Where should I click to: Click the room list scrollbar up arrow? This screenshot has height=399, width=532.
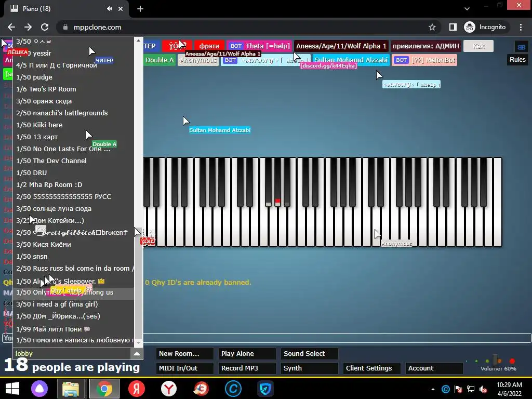138,41
